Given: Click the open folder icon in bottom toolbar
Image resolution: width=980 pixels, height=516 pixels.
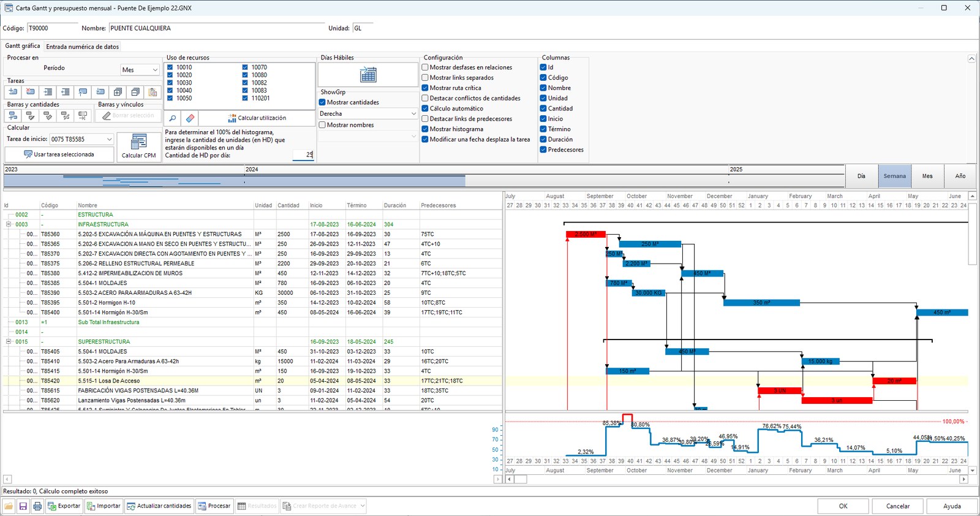Looking at the screenshot, I should 9,506.
